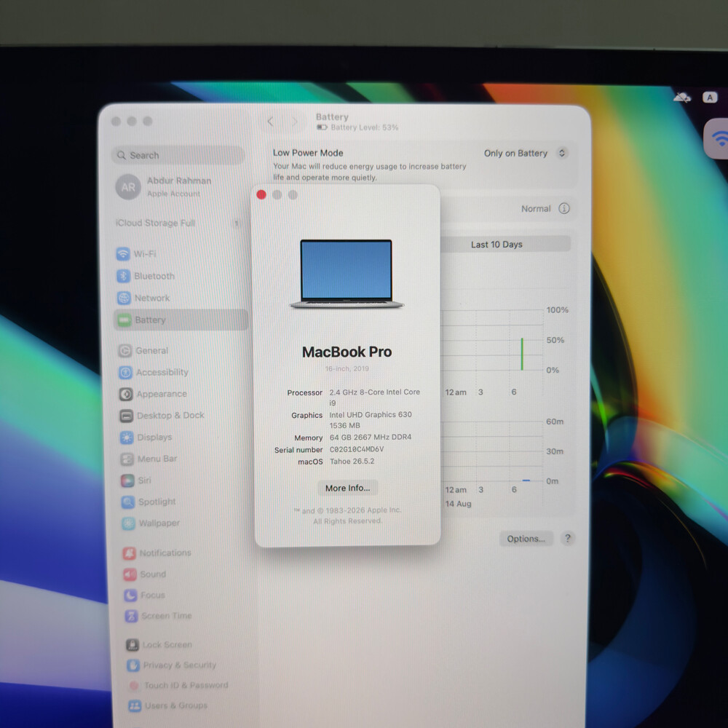Viewport: 728px width, 728px height.
Task: Click the green bar in battery level chart
Action: (x=522, y=355)
